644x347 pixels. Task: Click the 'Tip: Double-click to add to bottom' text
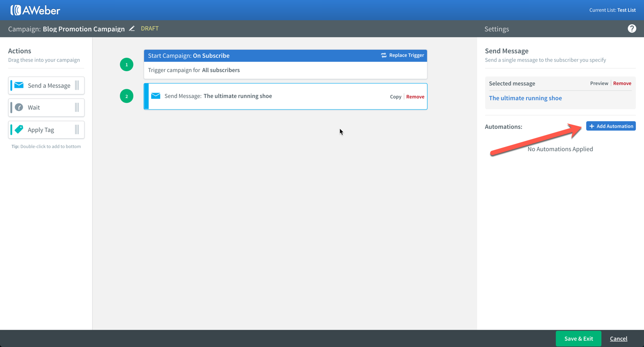pyautogui.click(x=46, y=146)
